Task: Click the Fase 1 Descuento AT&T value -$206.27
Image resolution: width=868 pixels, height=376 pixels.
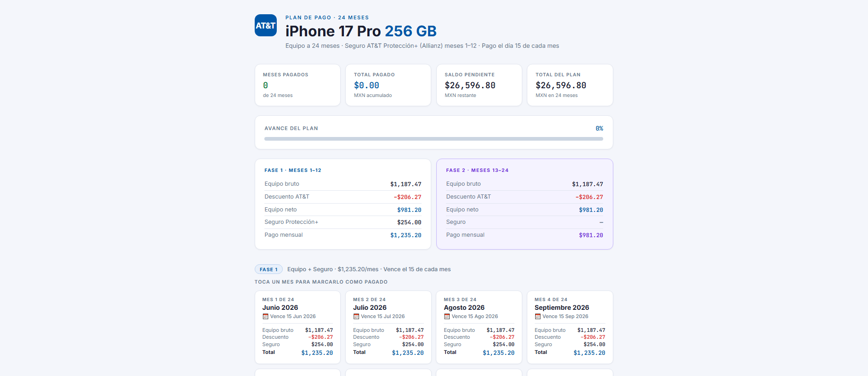Action: [407, 197]
